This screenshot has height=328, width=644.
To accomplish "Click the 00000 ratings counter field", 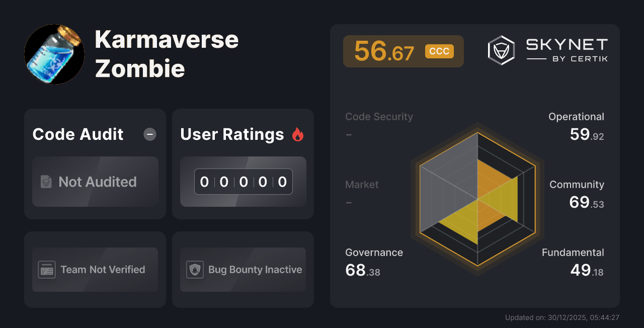I will [243, 182].
